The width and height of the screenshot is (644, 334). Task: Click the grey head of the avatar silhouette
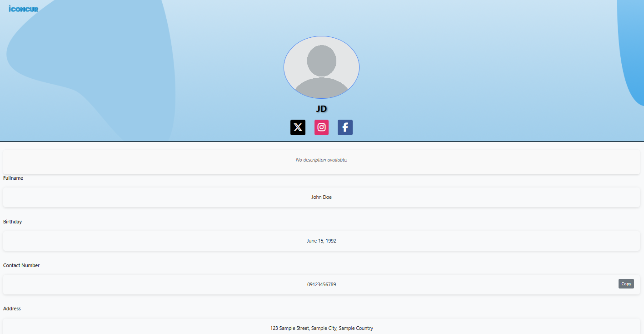click(x=321, y=60)
